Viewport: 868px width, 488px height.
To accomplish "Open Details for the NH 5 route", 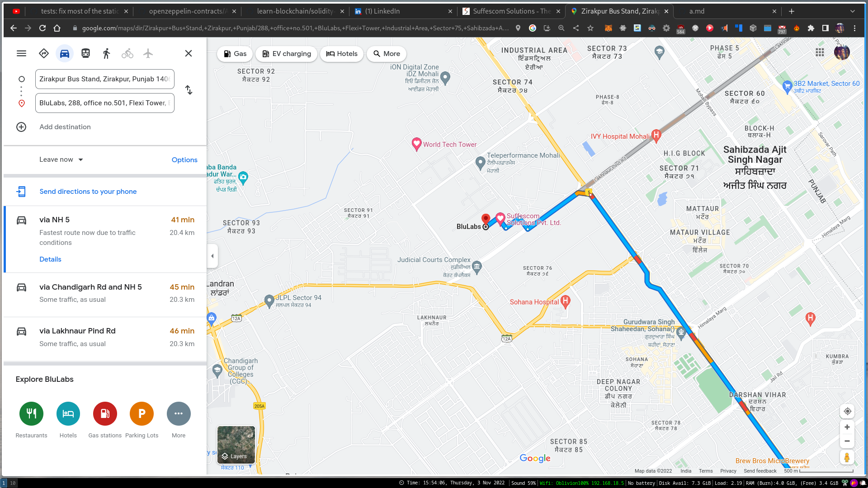I will (50, 259).
